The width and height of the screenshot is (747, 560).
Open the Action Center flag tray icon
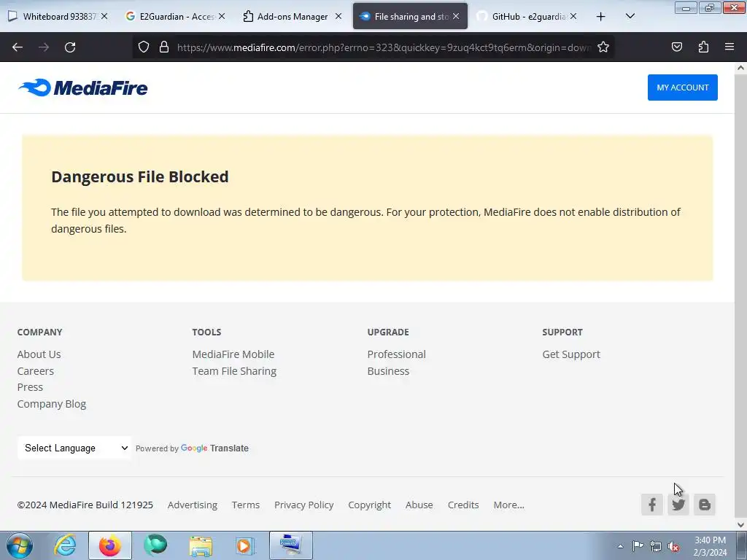pyautogui.click(x=638, y=545)
